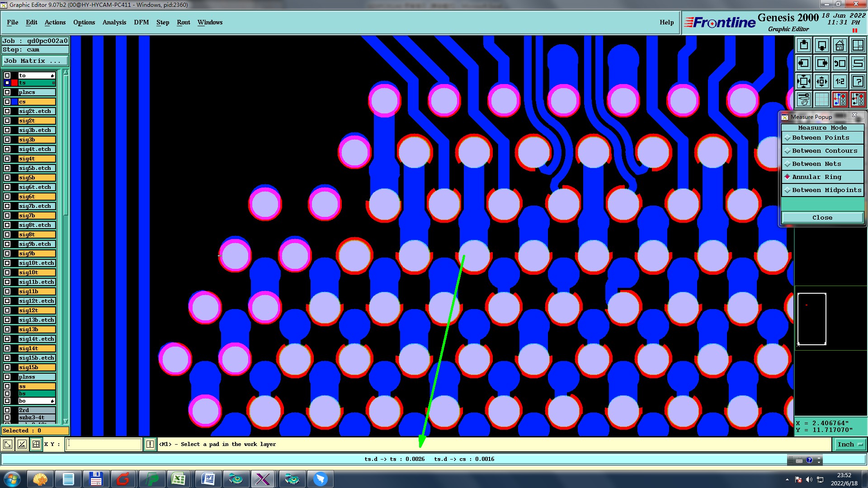Click the pan right view icon

pos(822,63)
